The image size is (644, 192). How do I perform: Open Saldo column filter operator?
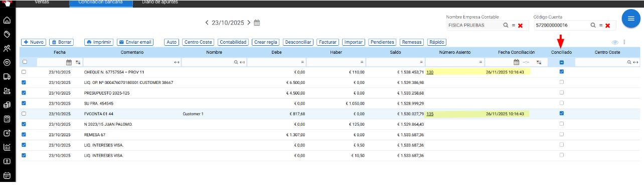pyautogui.click(x=421, y=62)
